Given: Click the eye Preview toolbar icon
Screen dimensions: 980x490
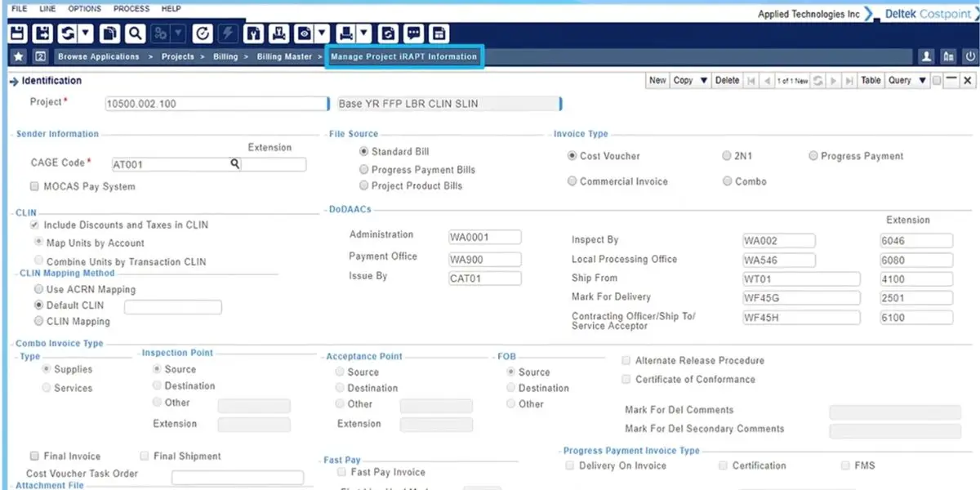Looking at the screenshot, I should coord(304,33).
